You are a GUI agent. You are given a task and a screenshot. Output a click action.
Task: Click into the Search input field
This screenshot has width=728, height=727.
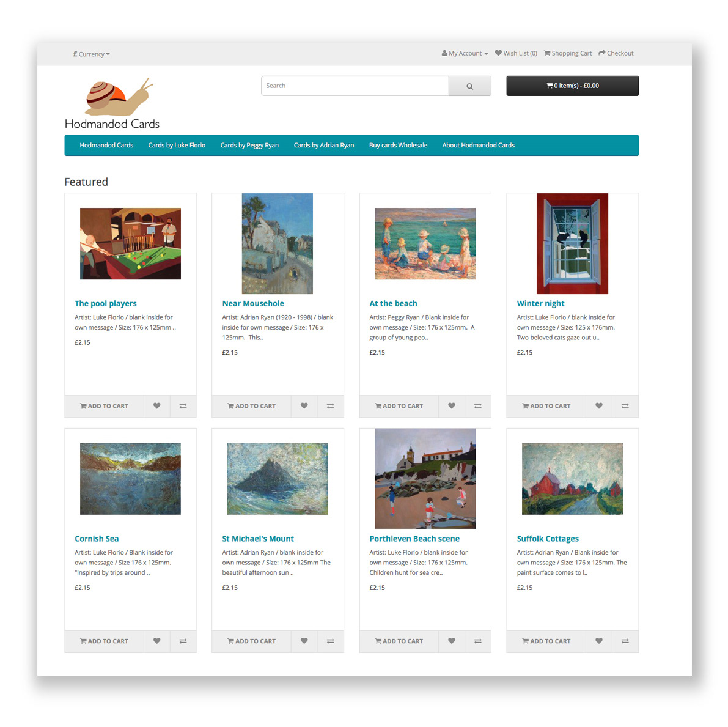pyautogui.click(x=355, y=86)
